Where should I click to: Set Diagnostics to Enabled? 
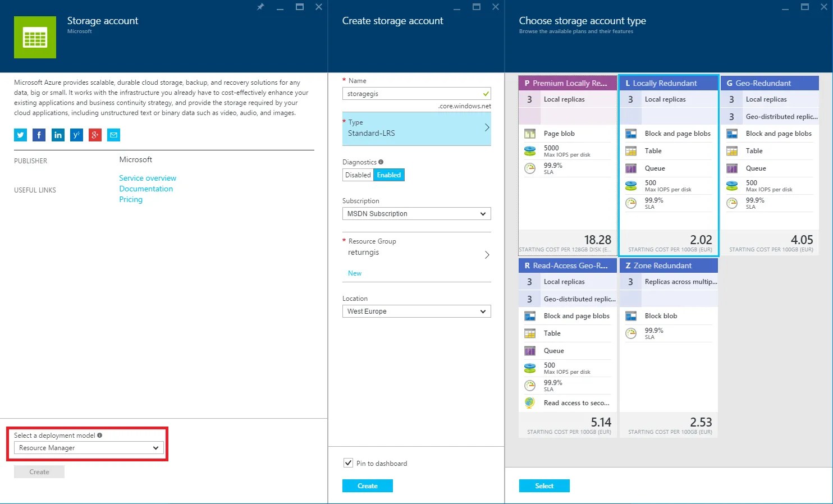coord(389,175)
